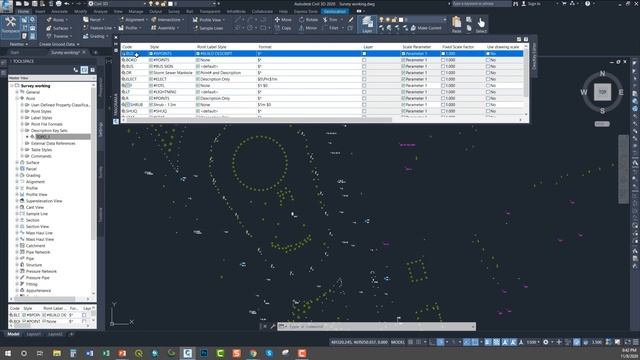This screenshot has width=640, height=360.
Task: Open Chrome from the Windows taskbar
Action: coord(253,353)
